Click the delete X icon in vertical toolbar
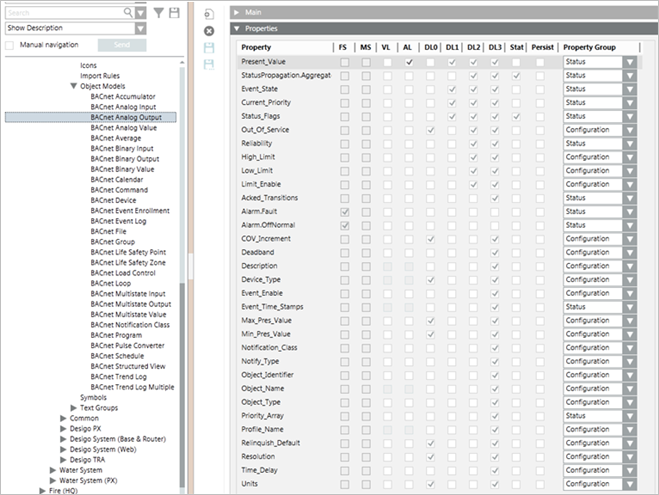The width and height of the screenshot is (659, 495). click(x=209, y=31)
